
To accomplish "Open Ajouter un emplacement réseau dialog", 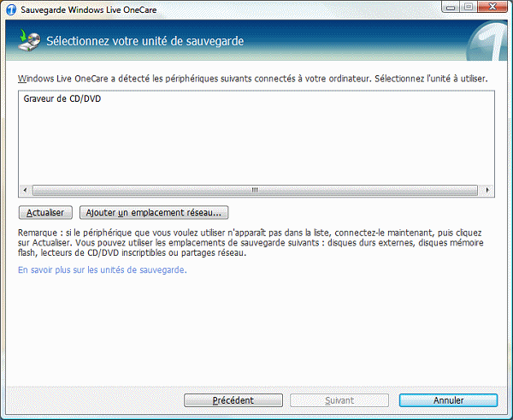I will click(x=153, y=211).
